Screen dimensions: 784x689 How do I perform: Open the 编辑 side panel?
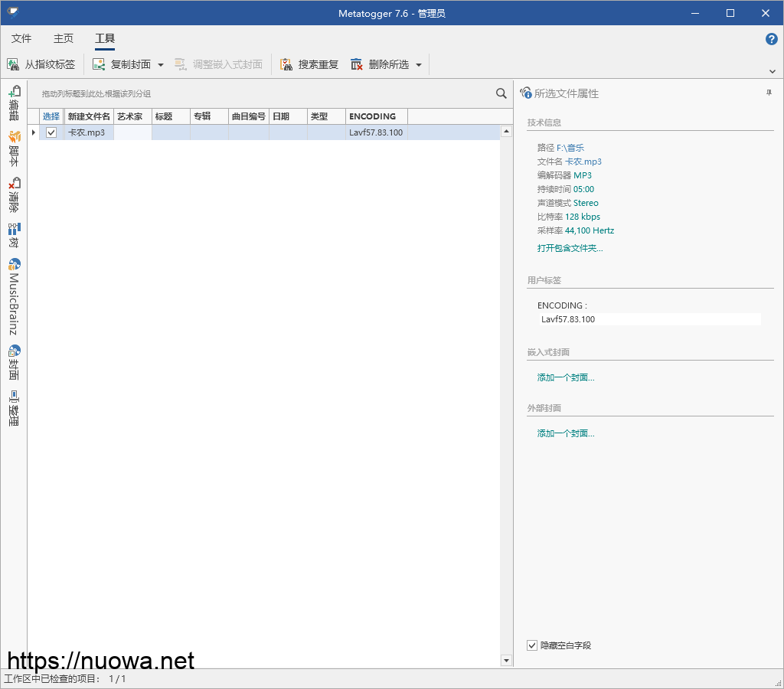pos(14,103)
